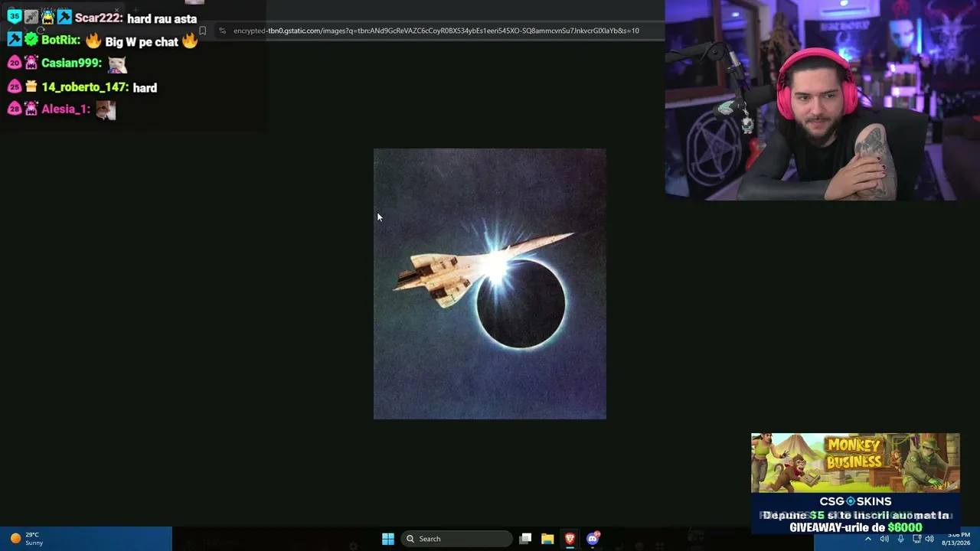Viewport: 980px width, 551px height.
Task: Click the streamer webcam overlay
Action: point(822,100)
